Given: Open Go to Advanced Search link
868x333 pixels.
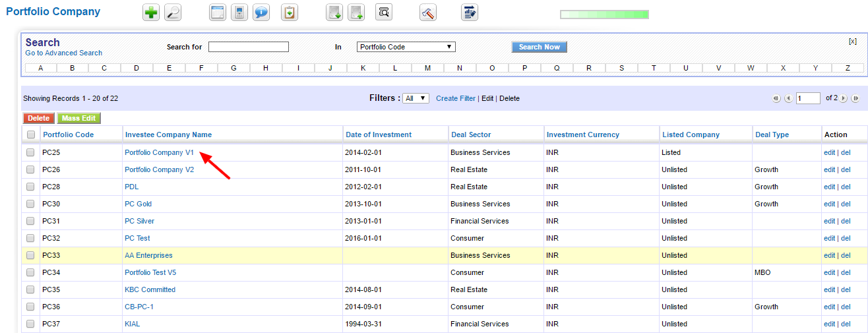Looking at the screenshot, I should (x=64, y=53).
